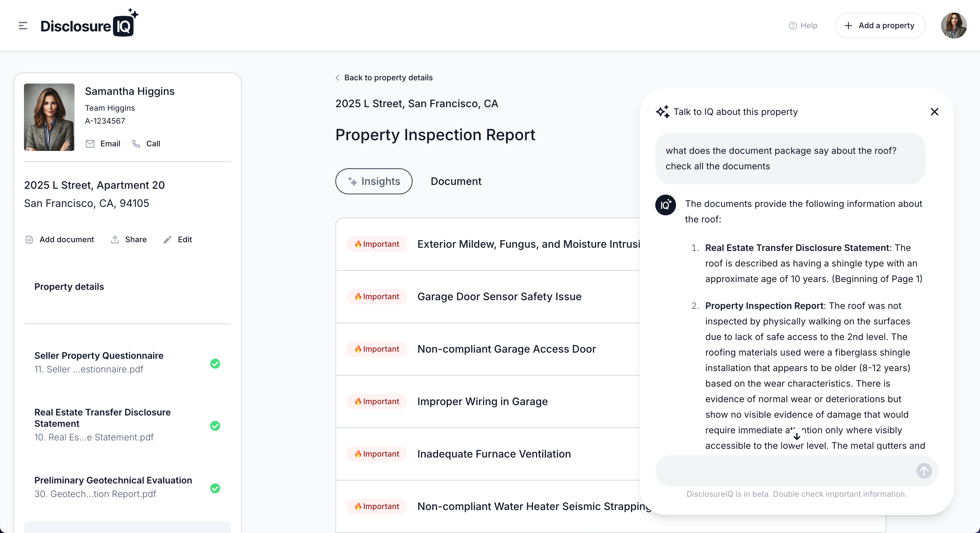Open the user avatar in header
This screenshot has height=533, width=980.
click(x=954, y=26)
